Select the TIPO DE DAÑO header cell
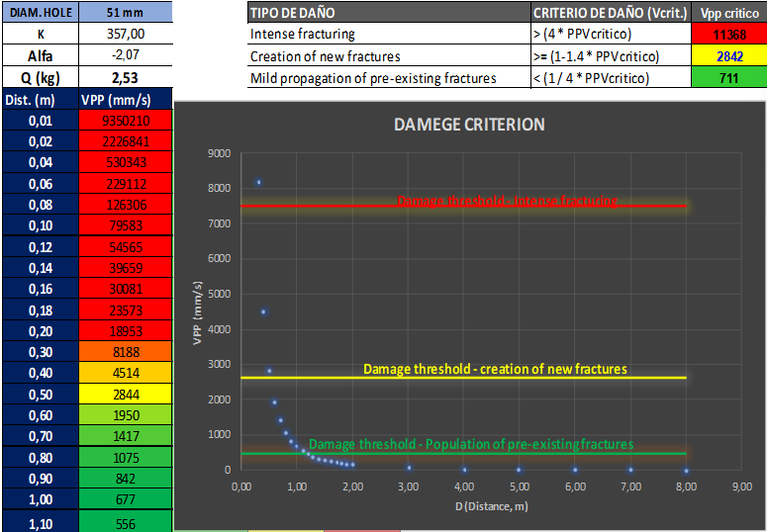The width and height of the screenshot is (767, 532). pos(389,12)
